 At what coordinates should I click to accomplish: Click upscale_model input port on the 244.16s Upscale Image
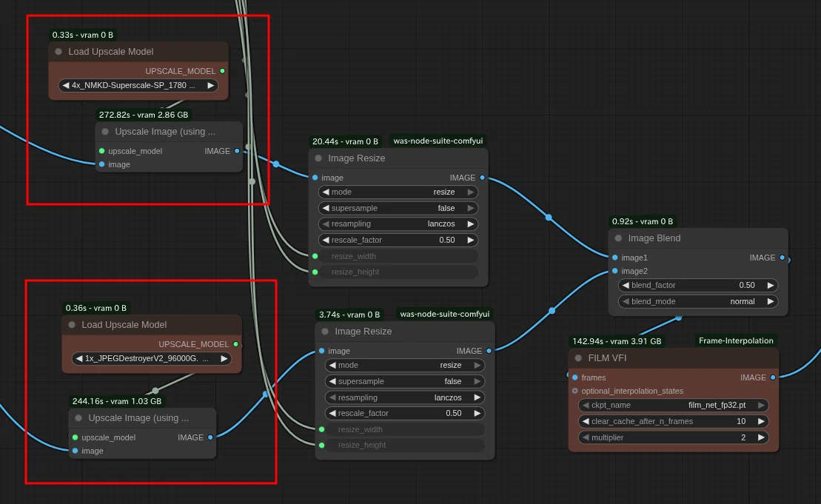click(75, 437)
